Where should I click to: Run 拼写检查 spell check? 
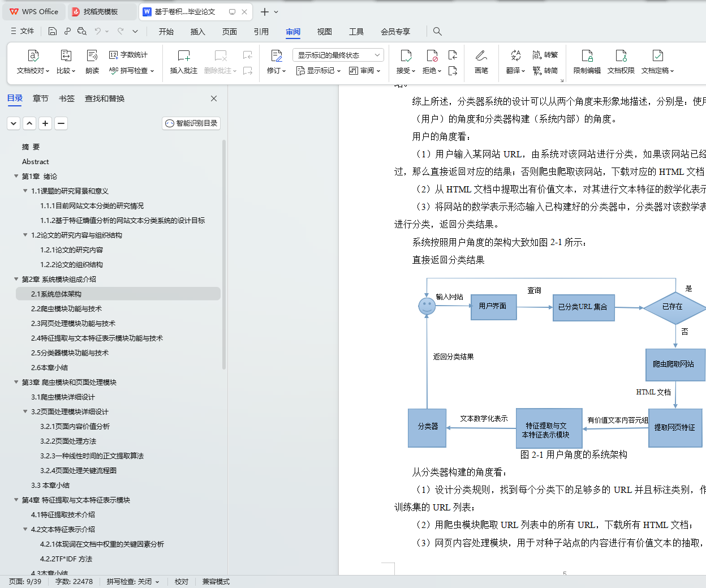pyautogui.click(x=131, y=71)
